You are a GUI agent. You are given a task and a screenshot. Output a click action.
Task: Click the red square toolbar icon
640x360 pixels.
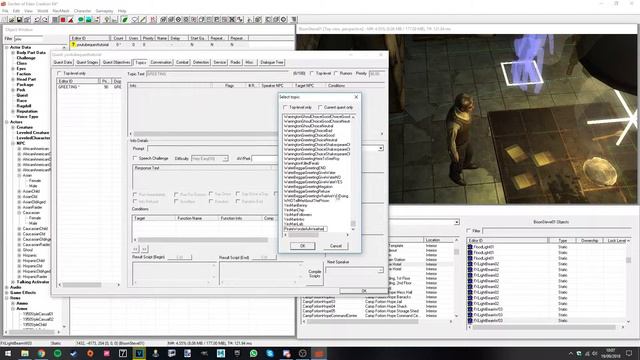[x=63, y=20]
